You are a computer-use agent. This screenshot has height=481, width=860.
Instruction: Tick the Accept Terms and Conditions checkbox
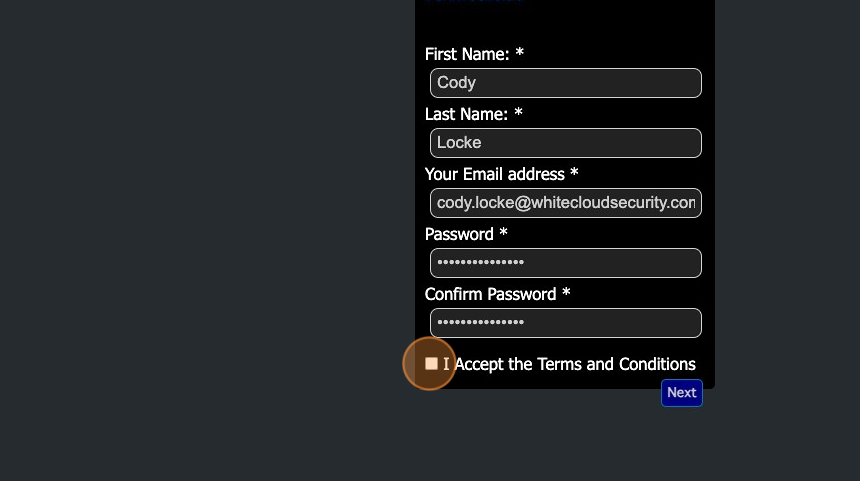(431, 364)
